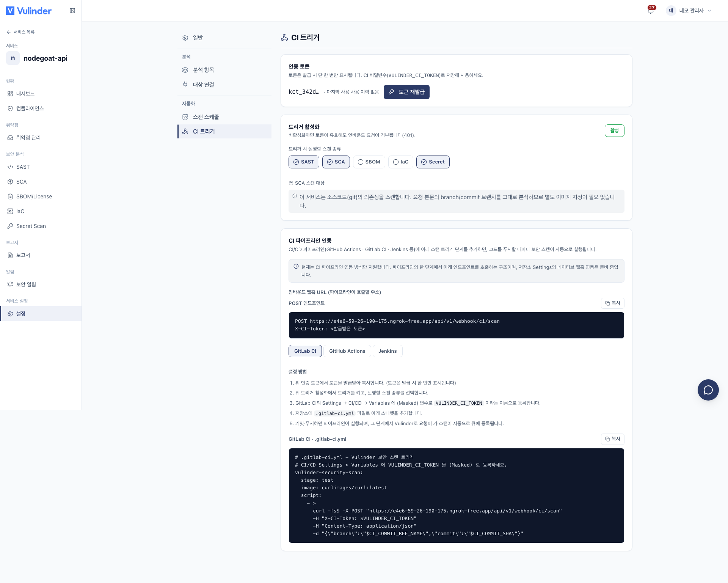Toggle the SAST scan type chip
The width and height of the screenshot is (728, 583).
pos(304,162)
